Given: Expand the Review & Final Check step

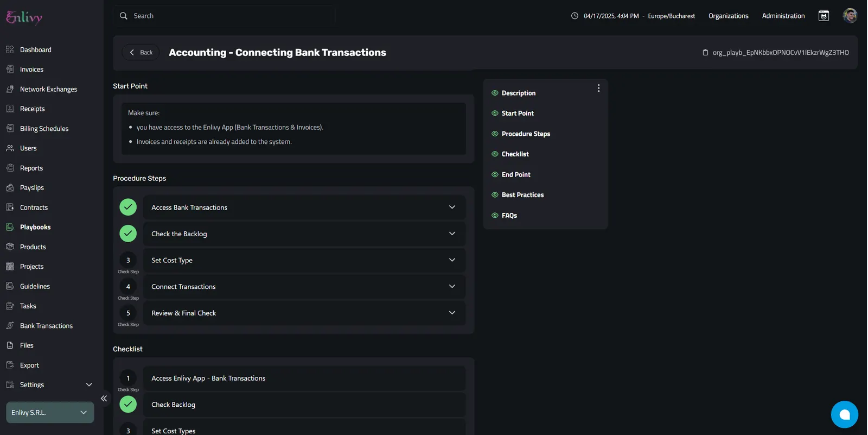Looking at the screenshot, I should pos(452,313).
